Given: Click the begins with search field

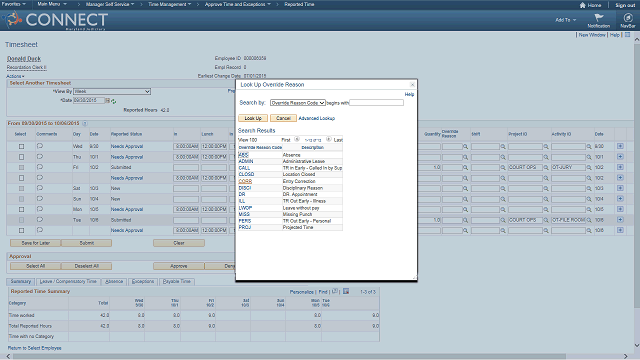Looking at the screenshot, I should click(x=376, y=103).
